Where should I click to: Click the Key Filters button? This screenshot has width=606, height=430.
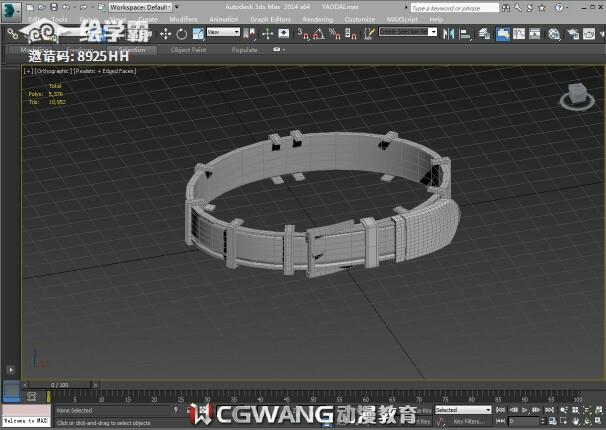point(469,421)
